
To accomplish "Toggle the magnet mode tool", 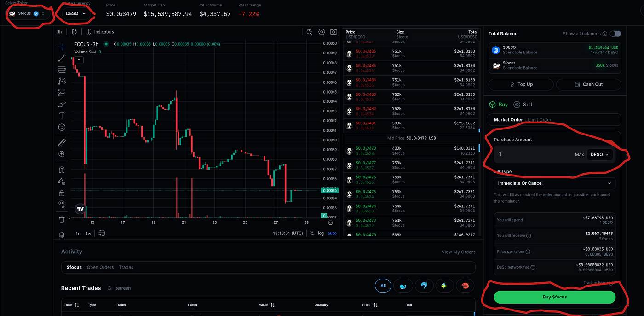I will (x=62, y=169).
